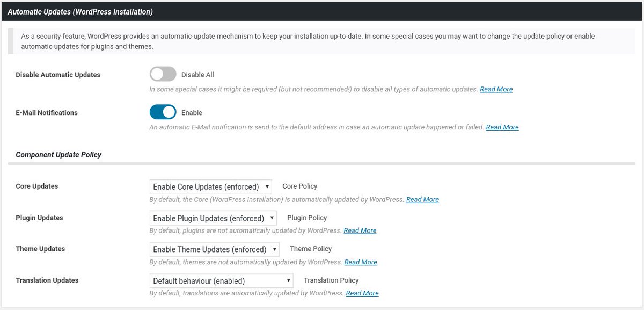Click the 'Theme Policy' label
This screenshot has width=644, height=310.
[x=311, y=249]
